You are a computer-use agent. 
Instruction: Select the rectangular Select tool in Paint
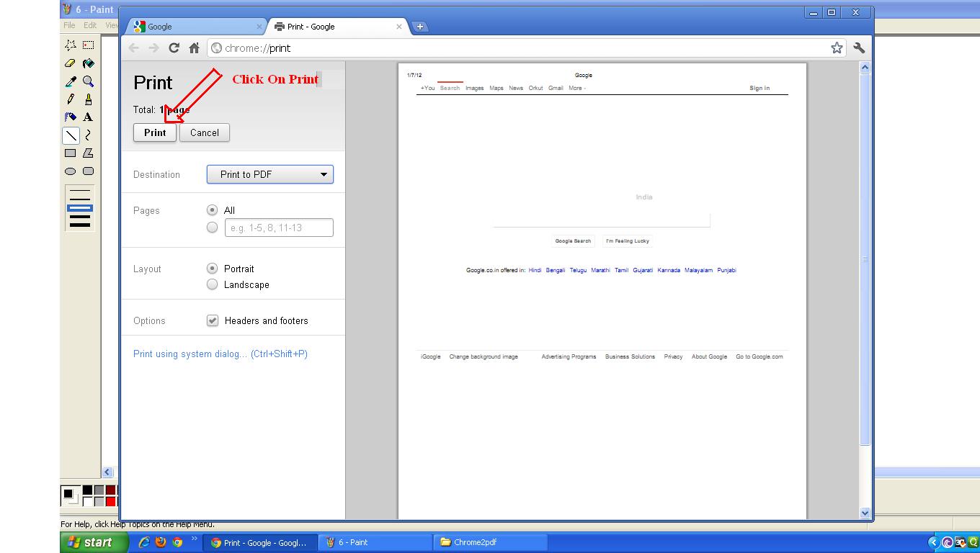tap(88, 45)
